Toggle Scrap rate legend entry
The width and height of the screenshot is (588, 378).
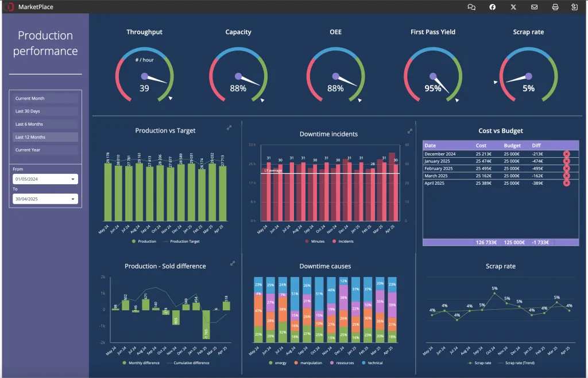(479, 363)
